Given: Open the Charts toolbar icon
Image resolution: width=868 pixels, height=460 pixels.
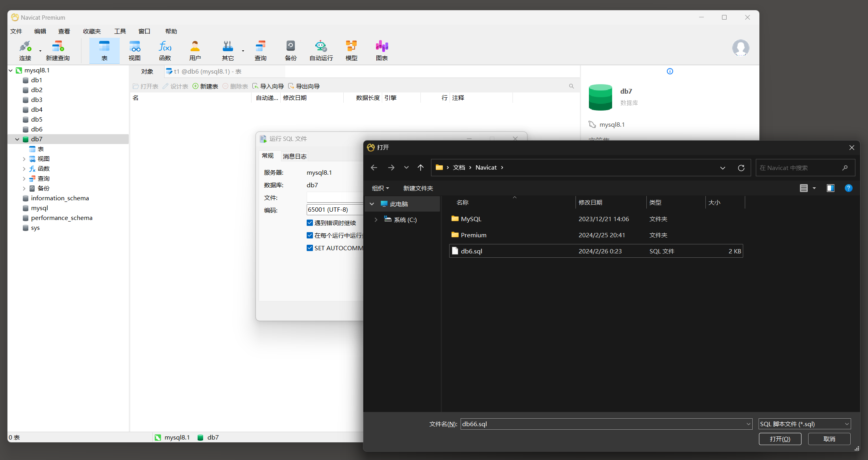Looking at the screenshot, I should click(381, 50).
